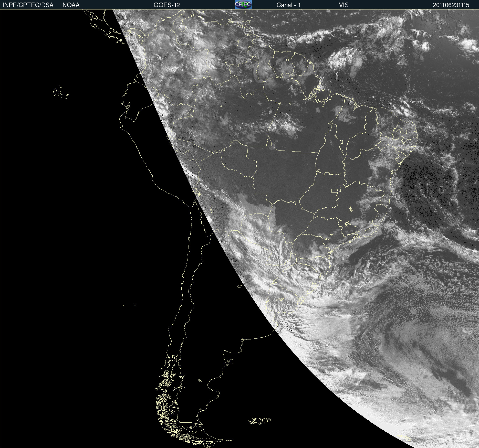Click the Federal District rectangle in central Brazil
479x448 pixels.
click(x=334, y=190)
